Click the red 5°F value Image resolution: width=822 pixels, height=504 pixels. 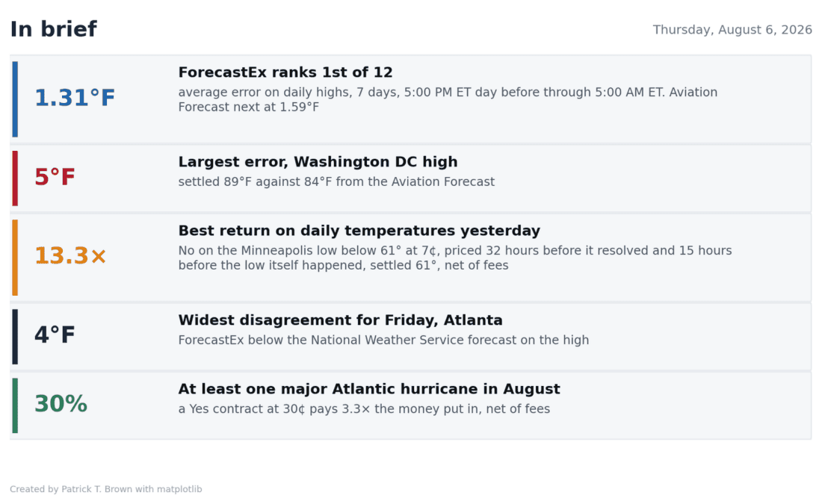click(55, 177)
